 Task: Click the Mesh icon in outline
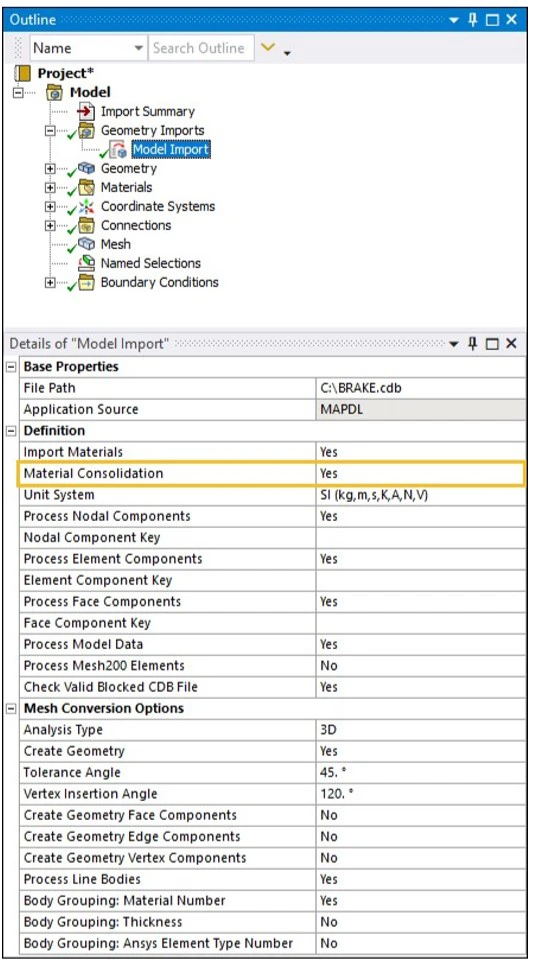(x=86, y=244)
